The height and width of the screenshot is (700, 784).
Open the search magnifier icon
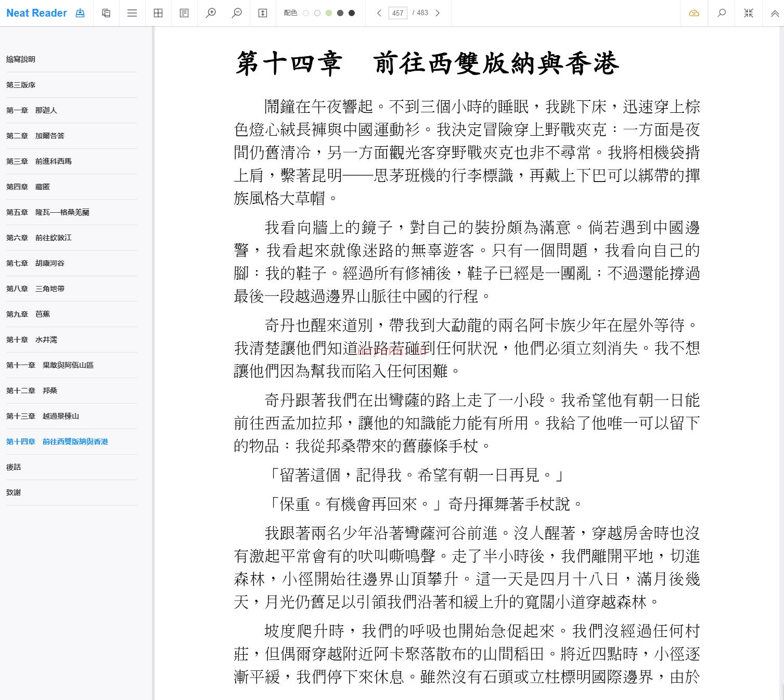(x=722, y=13)
